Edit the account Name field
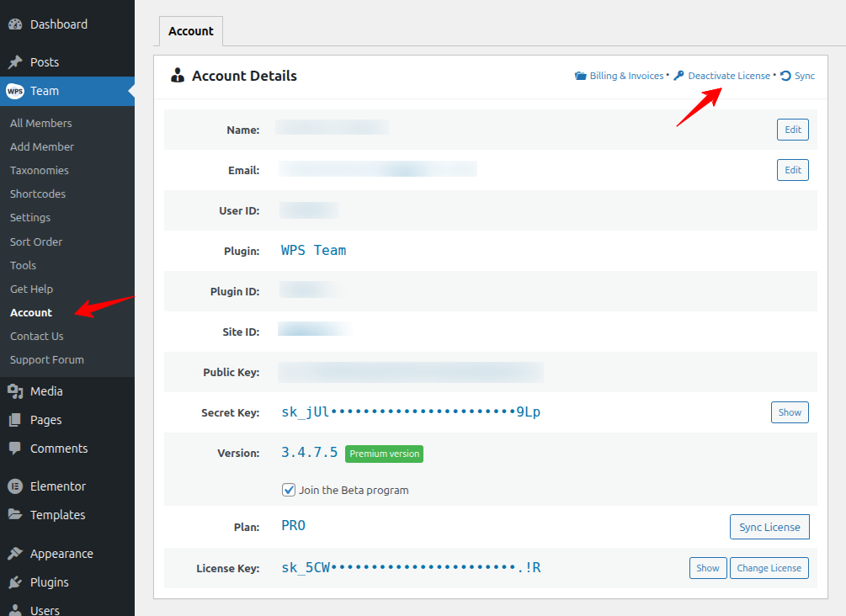This screenshot has height=616, width=846. 792,130
